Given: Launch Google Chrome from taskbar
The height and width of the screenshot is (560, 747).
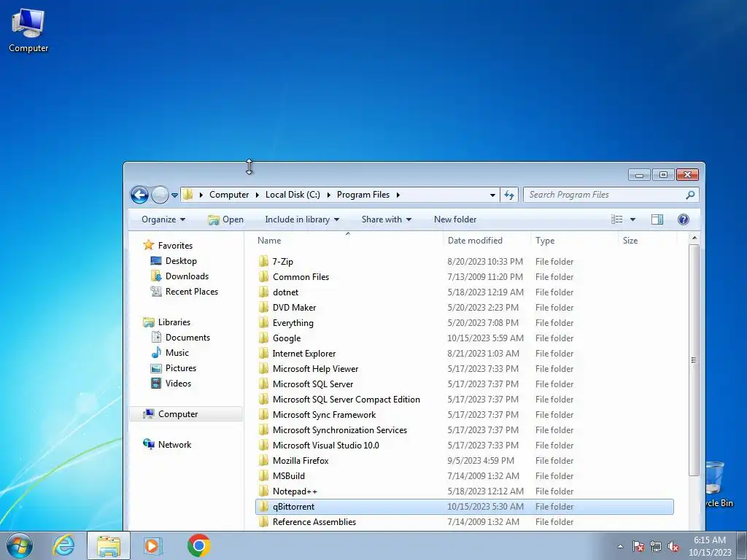Looking at the screenshot, I should click(x=198, y=545).
